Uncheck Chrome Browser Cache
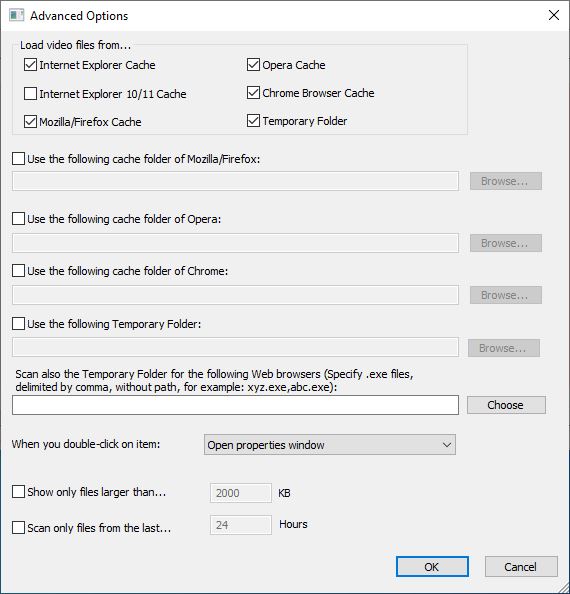Screen dimensions: 570x594 pyautogui.click(x=253, y=93)
